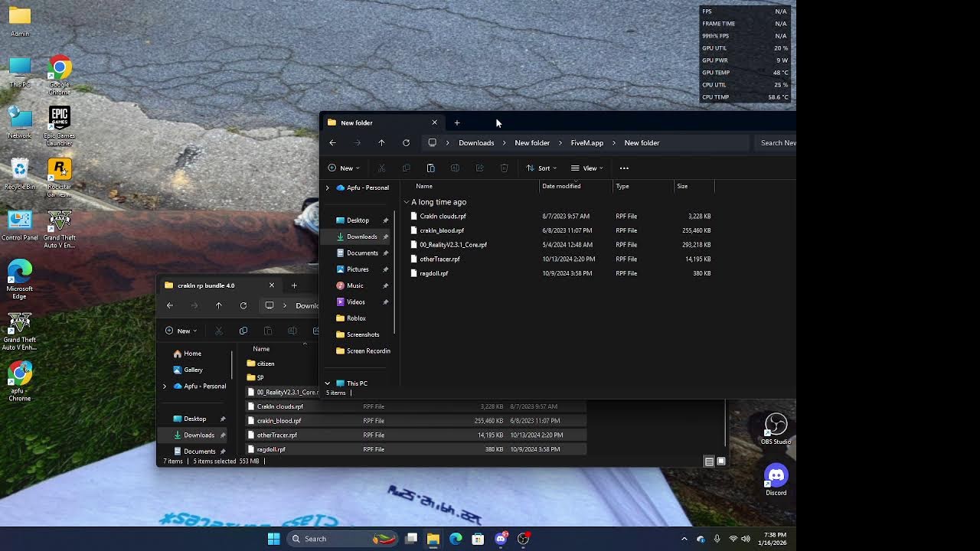This screenshot has width=980, height=551.
Task: Open the New dropdown in New folder window
Action: [x=343, y=168]
